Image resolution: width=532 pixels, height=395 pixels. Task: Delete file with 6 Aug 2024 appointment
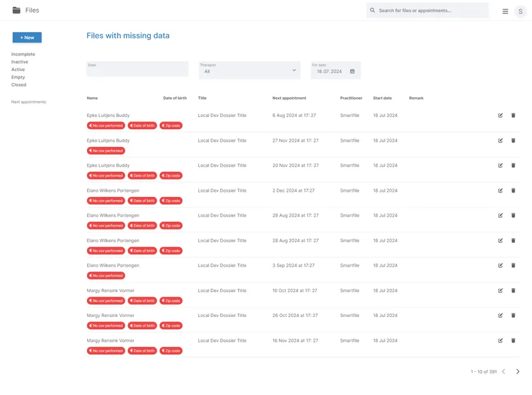[513, 116]
